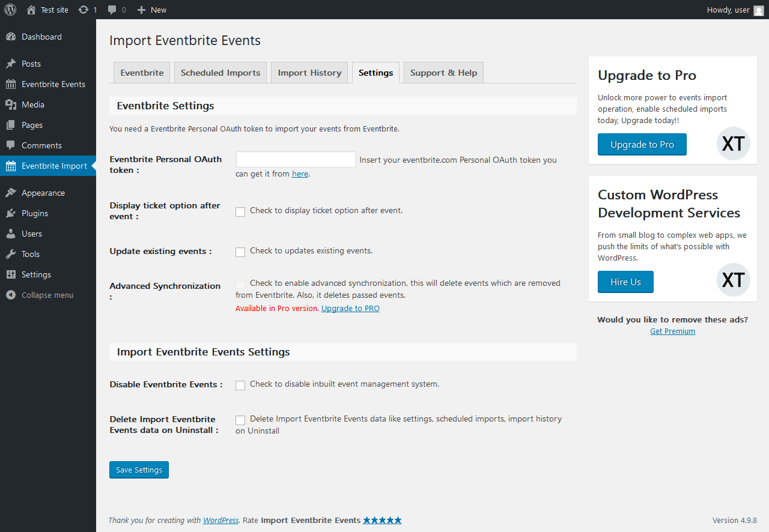
Task: Click the five-star rating in footer
Action: (x=382, y=520)
